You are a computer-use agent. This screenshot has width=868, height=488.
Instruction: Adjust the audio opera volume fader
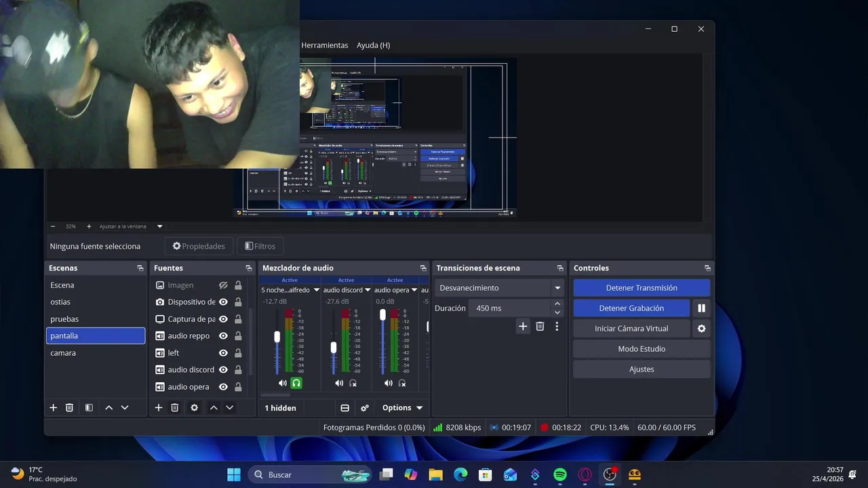(x=382, y=315)
